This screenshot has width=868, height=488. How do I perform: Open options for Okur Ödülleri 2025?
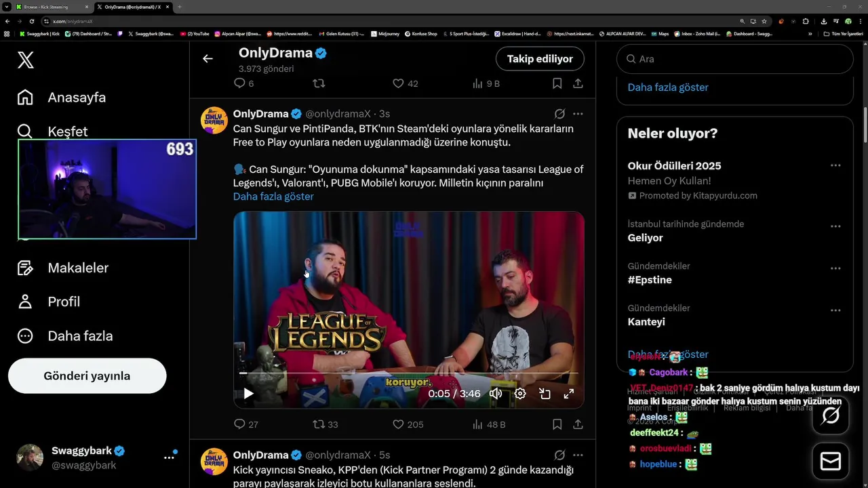tap(835, 165)
